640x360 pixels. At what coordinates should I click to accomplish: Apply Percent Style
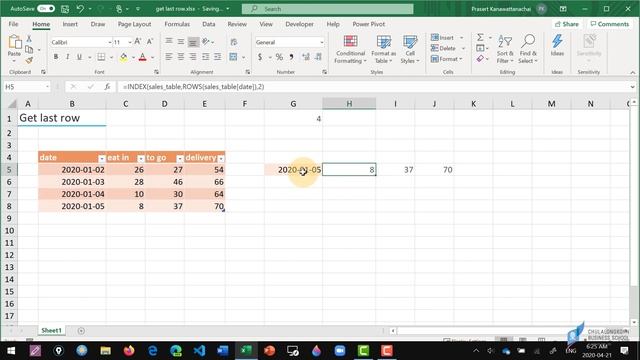(279, 57)
